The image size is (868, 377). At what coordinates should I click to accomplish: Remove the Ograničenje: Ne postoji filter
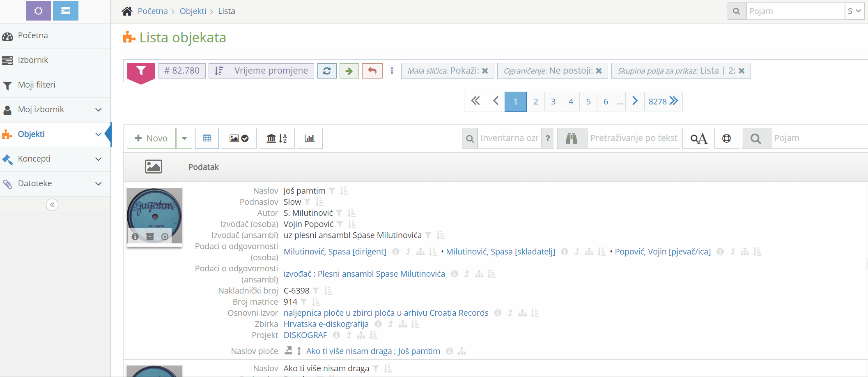click(599, 70)
